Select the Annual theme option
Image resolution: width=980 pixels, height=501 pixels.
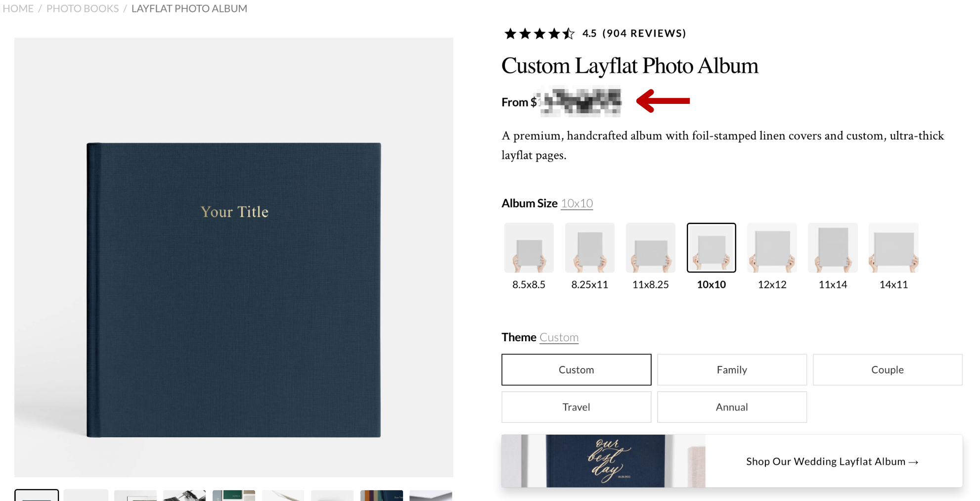(732, 407)
